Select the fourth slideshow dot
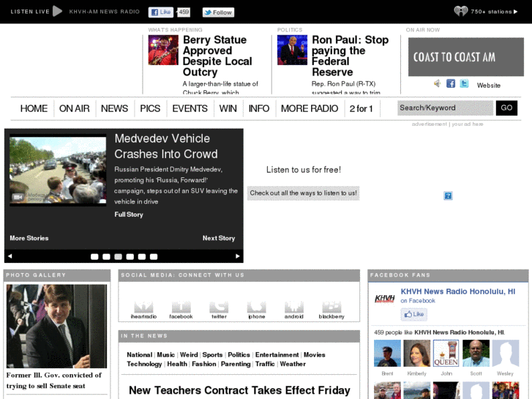The width and height of the screenshot is (532, 399). [130, 257]
